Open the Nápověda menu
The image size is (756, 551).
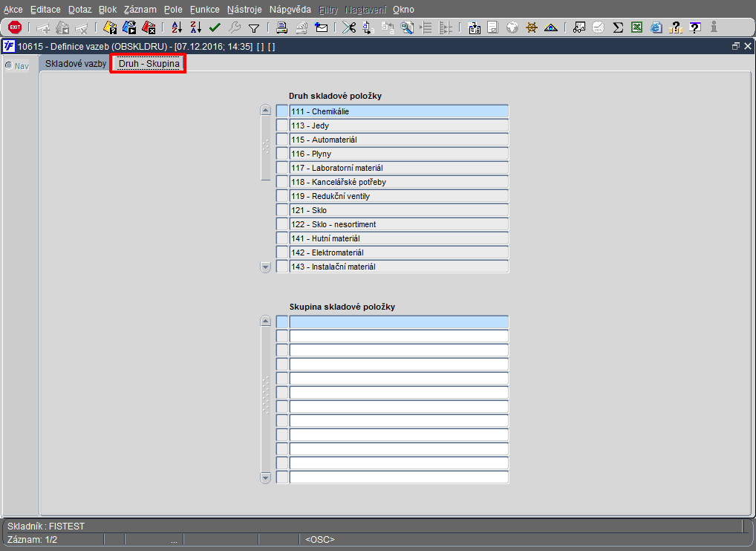pos(290,9)
